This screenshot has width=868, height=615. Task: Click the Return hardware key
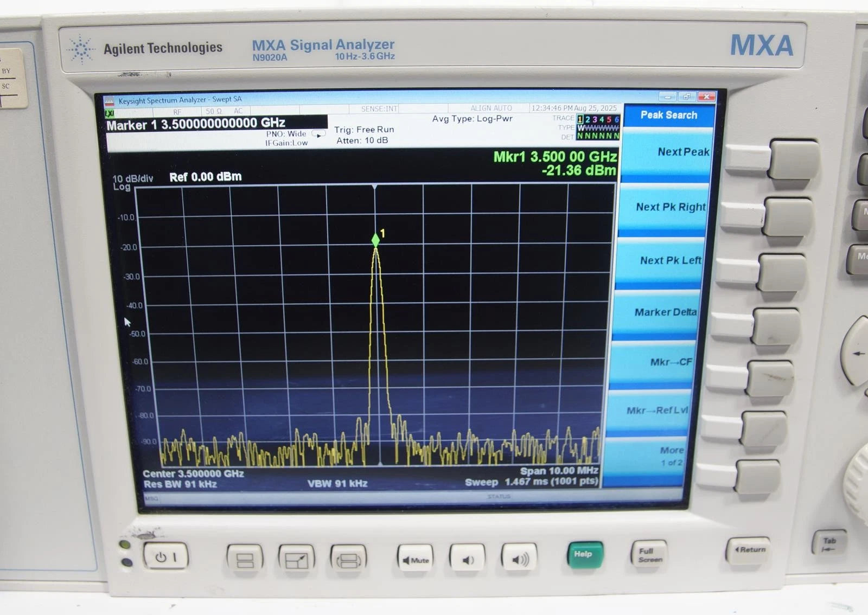pyautogui.click(x=749, y=550)
